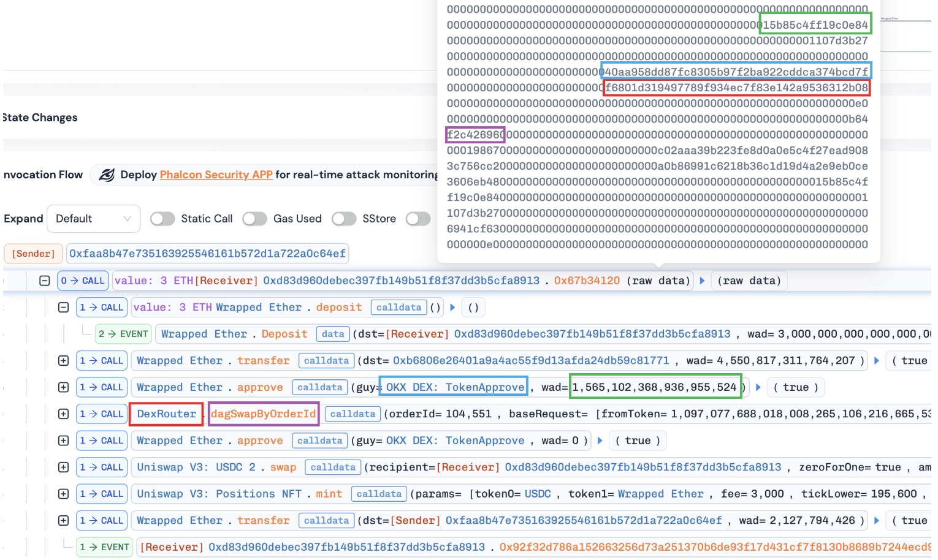Click the Phalcon logo icon in the banner

tap(107, 175)
